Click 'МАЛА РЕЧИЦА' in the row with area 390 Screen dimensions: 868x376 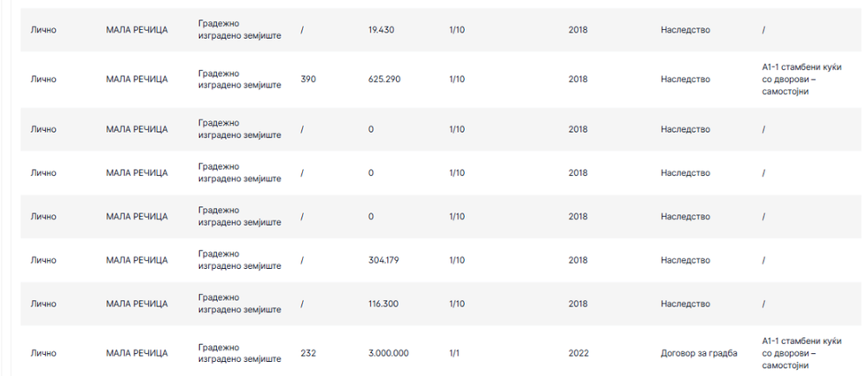pos(136,80)
